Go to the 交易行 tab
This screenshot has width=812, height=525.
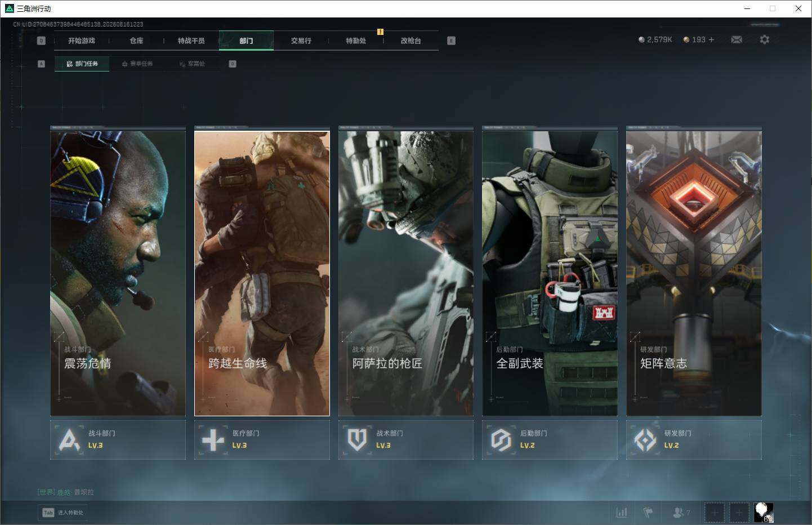point(301,41)
